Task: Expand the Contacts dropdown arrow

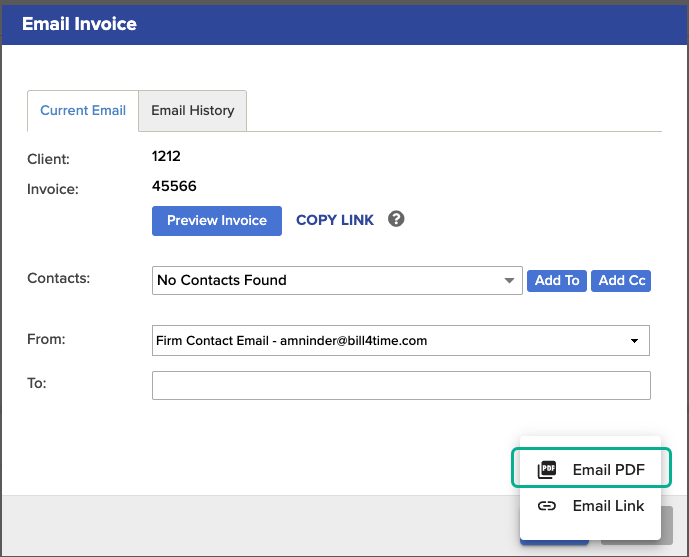Action: (x=509, y=280)
